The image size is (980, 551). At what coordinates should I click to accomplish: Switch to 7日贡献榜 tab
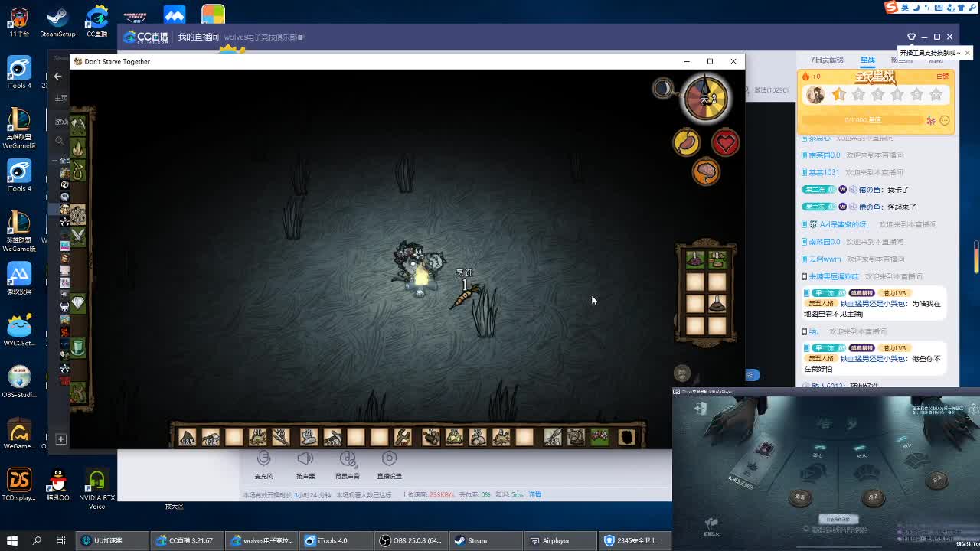coord(827,60)
